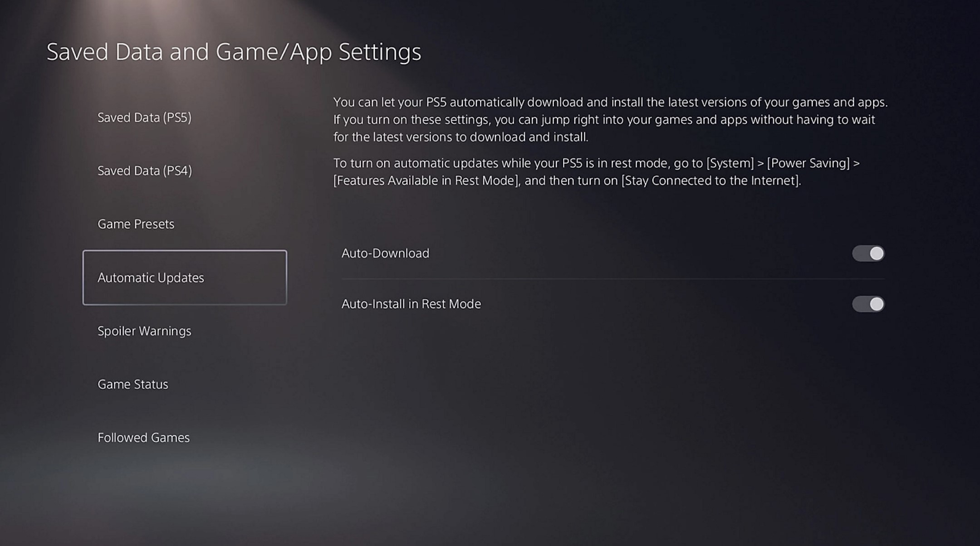Click the Spoiler Warnings icon
Image resolution: width=980 pixels, height=546 pixels.
[x=144, y=330]
